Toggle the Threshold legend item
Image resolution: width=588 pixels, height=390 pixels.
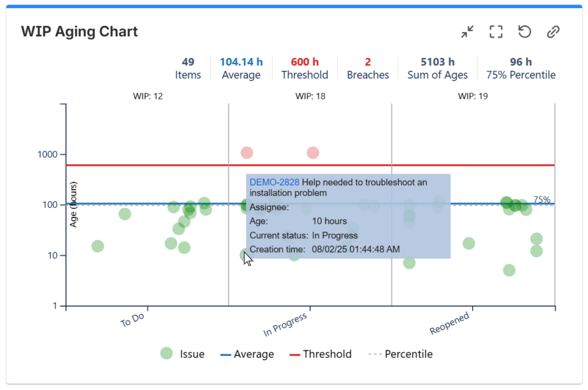point(320,354)
